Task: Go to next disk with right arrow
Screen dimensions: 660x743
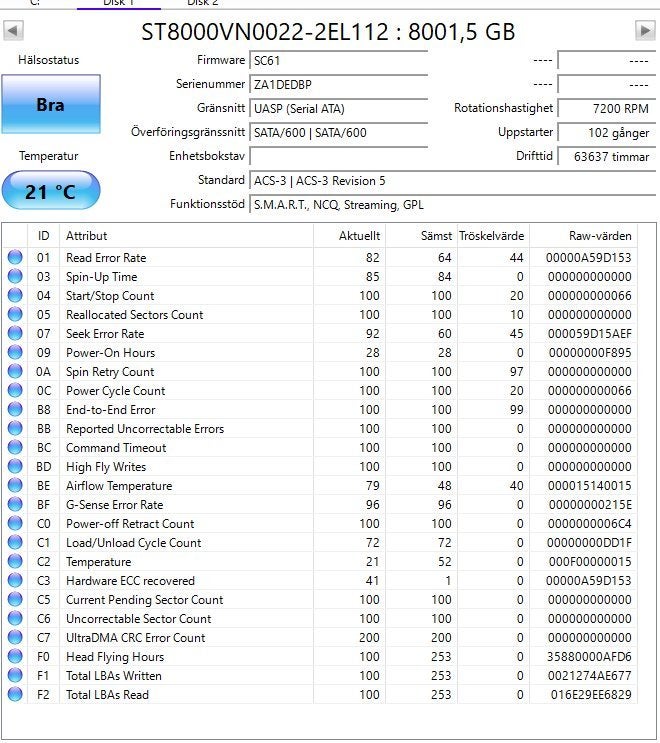Action: 645,31
